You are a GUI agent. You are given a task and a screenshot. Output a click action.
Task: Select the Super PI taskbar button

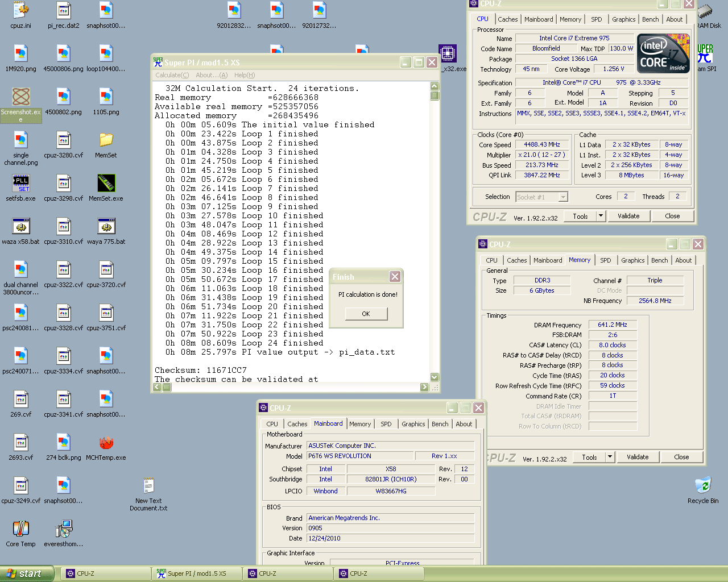[196, 573]
